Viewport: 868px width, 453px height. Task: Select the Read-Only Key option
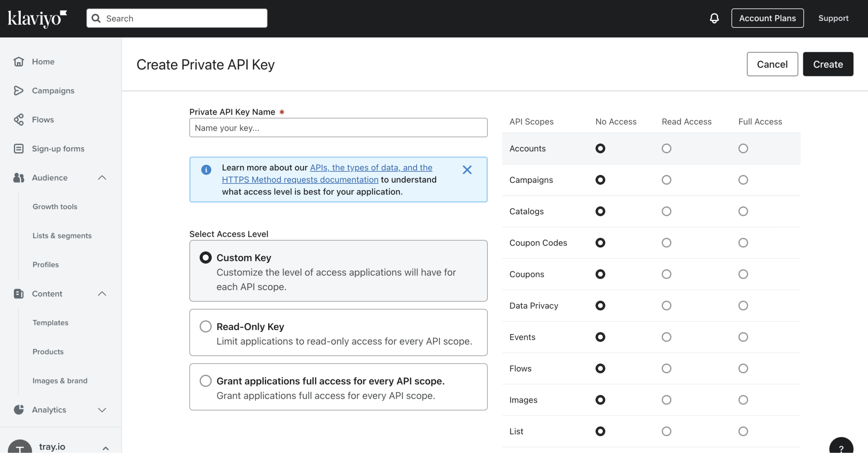pos(206,327)
